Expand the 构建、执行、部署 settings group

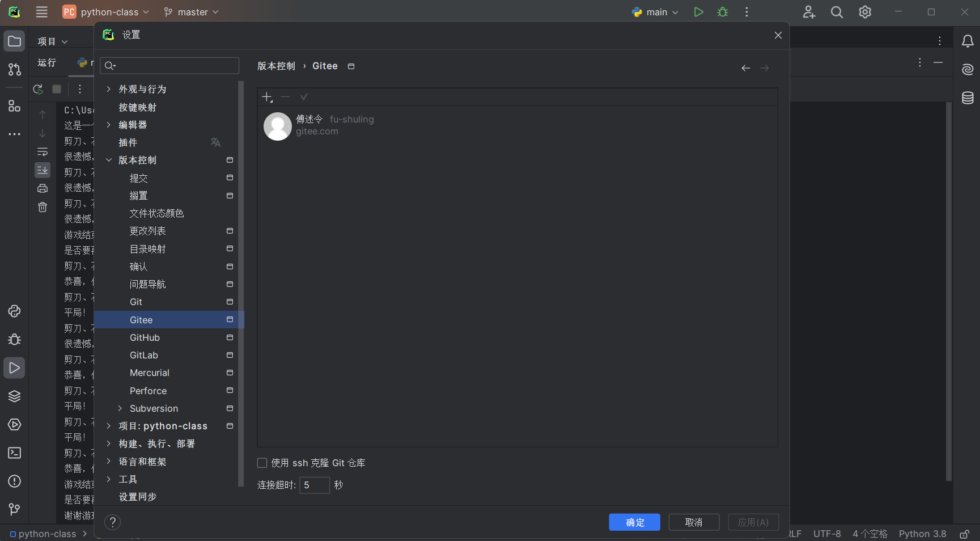(108, 443)
